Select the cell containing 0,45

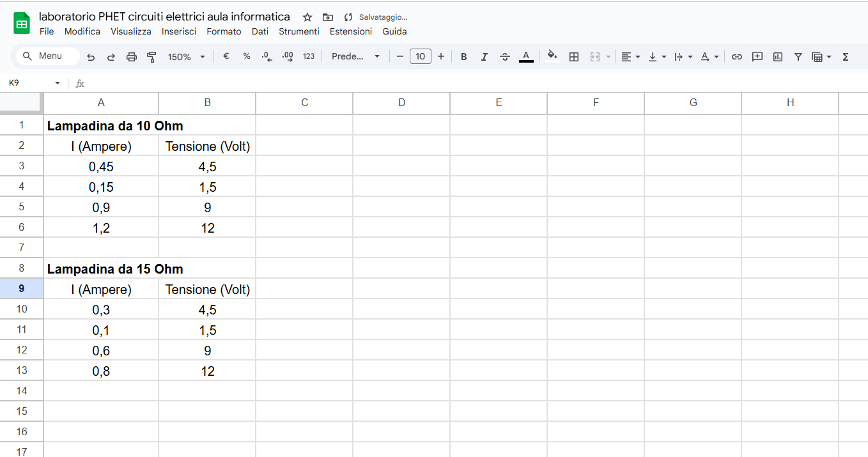point(101,166)
